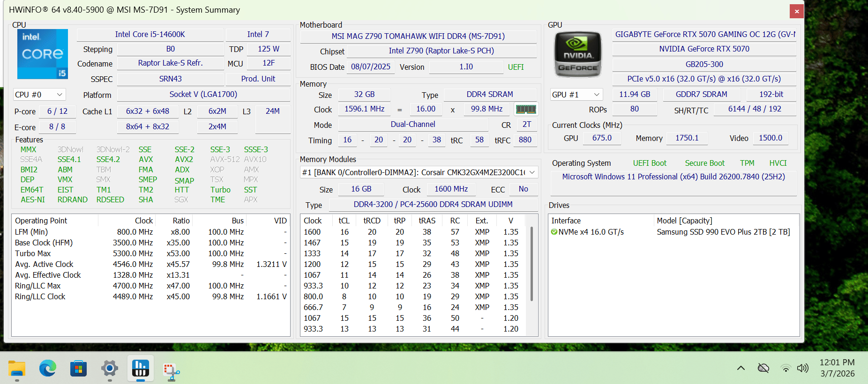Click the HVCI status label
The width and height of the screenshot is (868, 384).
point(778,163)
